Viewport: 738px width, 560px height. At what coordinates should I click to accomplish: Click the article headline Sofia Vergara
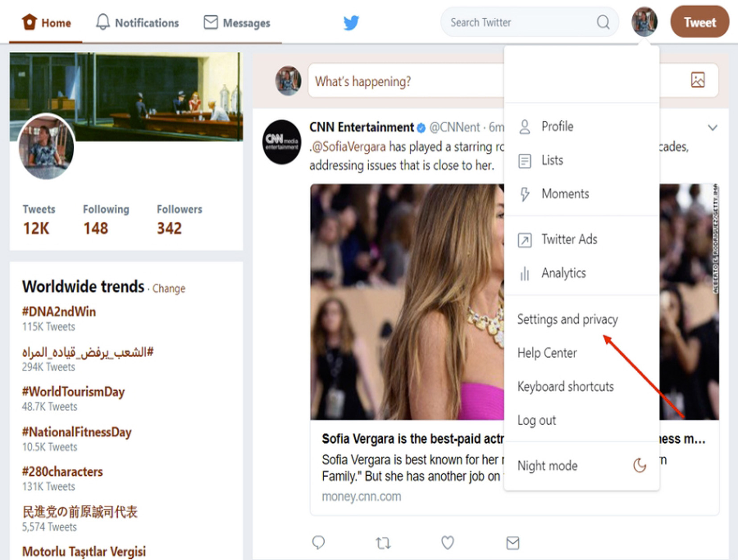pyautogui.click(x=412, y=439)
